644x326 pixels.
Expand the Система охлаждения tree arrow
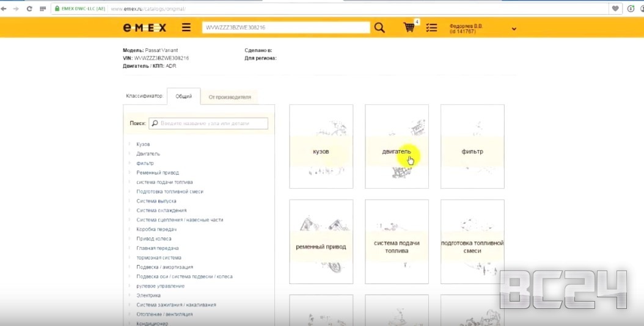pos(130,211)
